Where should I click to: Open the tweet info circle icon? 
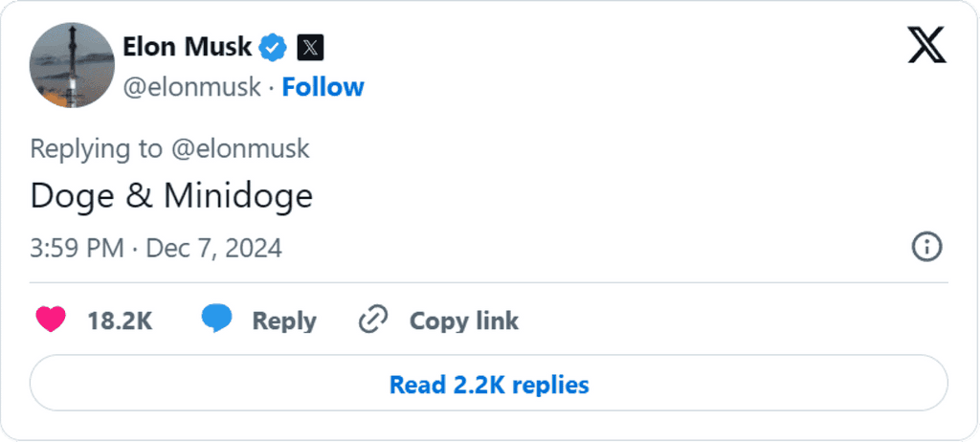[x=926, y=248]
